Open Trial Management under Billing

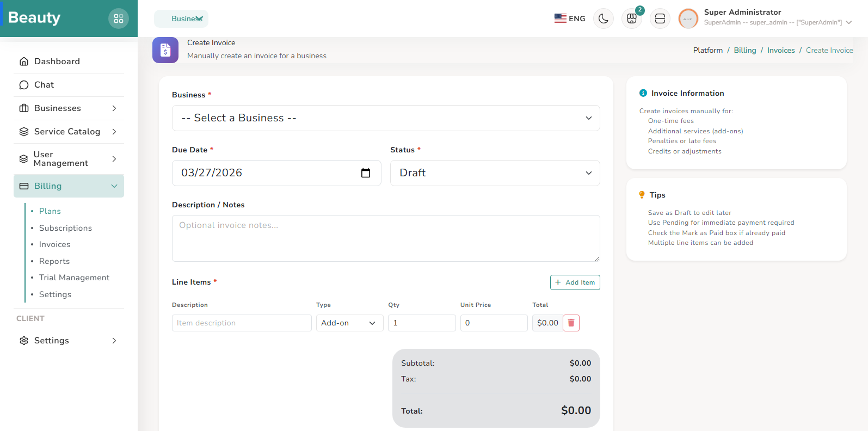click(74, 278)
